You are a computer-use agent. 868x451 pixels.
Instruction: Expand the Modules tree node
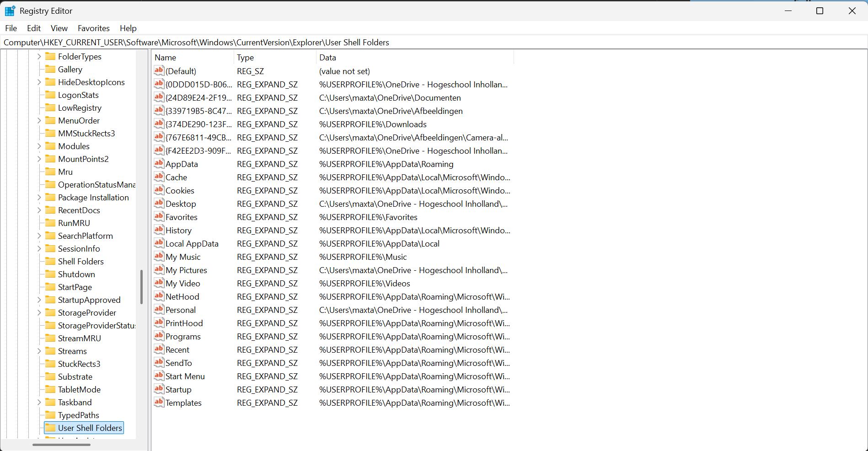pos(40,146)
